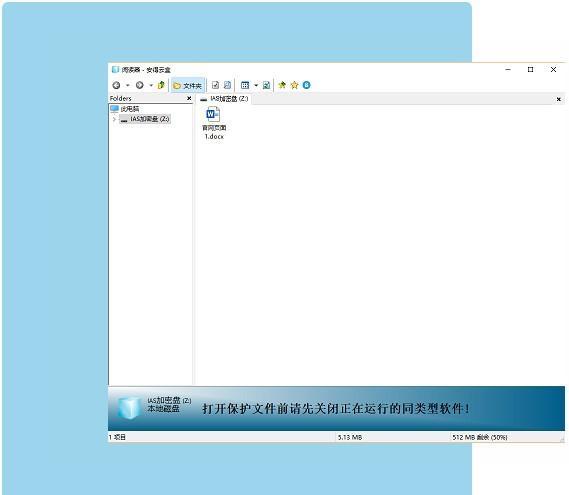
Task: Click the item count in status bar
Action: click(117, 437)
